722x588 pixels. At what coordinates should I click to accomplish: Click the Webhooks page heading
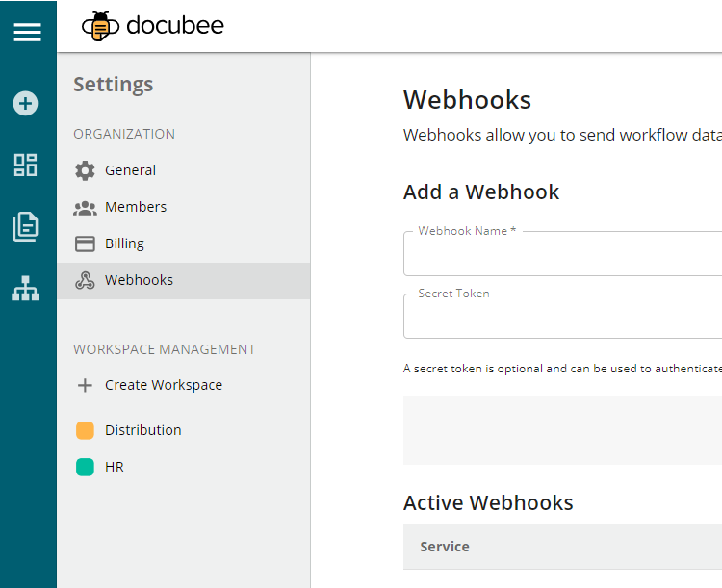coord(467,100)
